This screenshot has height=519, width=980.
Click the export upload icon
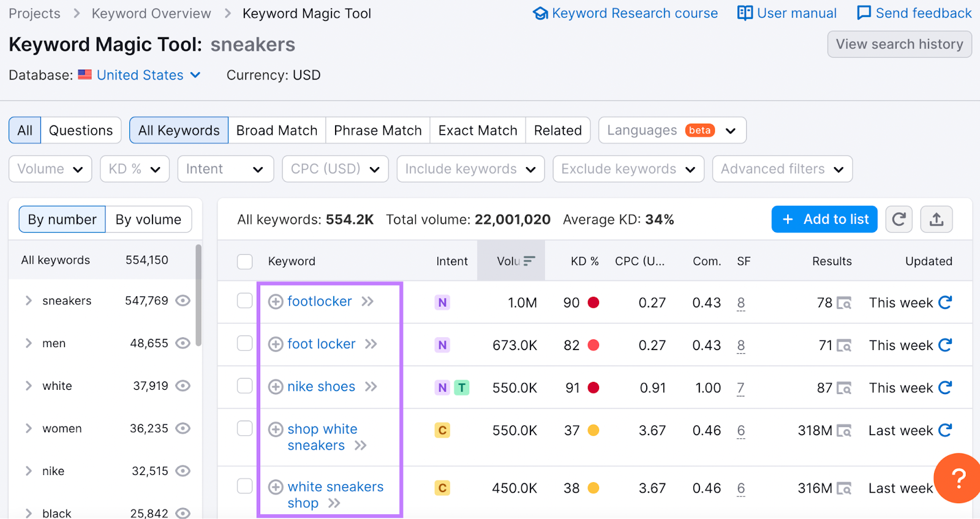coord(937,219)
